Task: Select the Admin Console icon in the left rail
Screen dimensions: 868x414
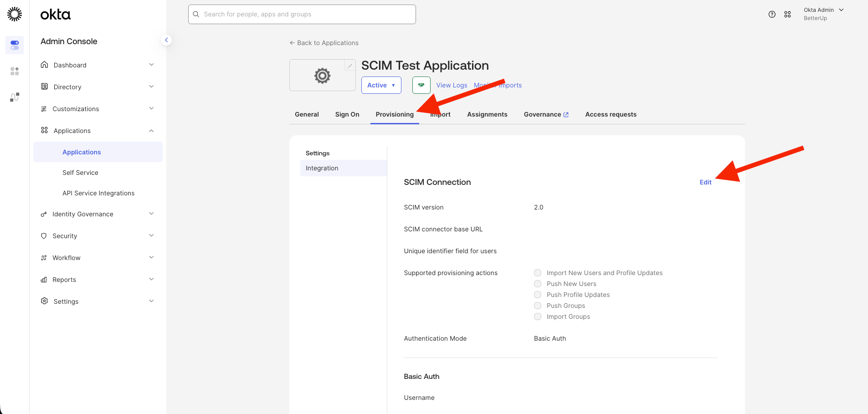Action: [15, 45]
